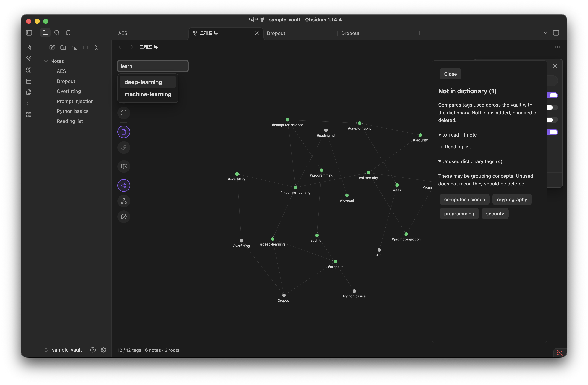Click the Close button in dictionary panel
The image size is (588, 385).
pyautogui.click(x=450, y=74)
